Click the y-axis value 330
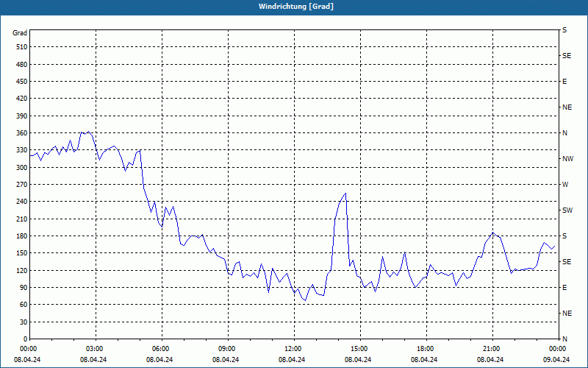This screenshot has width=588, height=368. tap(22, 150)
